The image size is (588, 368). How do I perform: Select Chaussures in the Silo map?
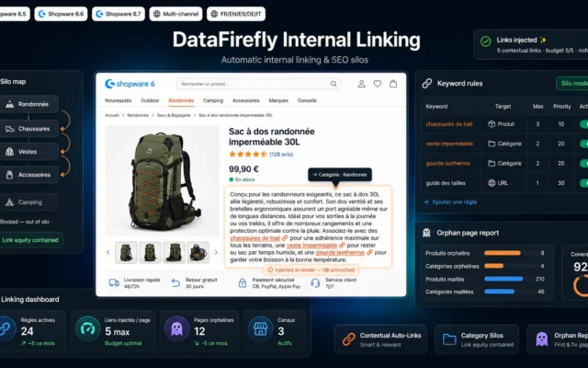(28, 129)
